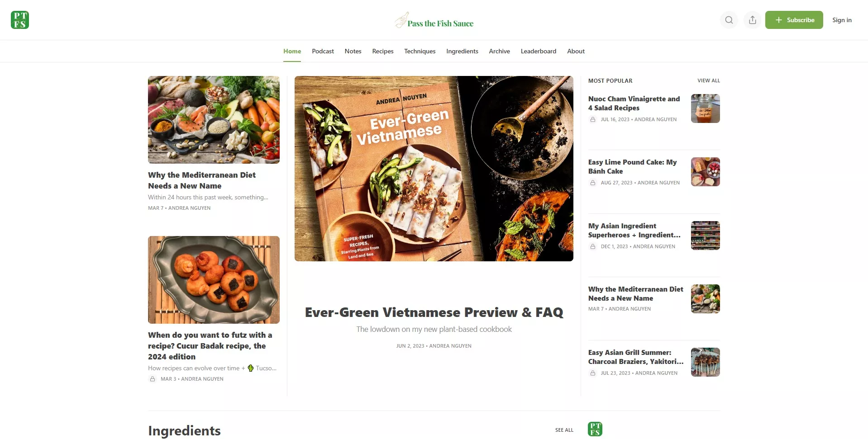Click lock icon on Asian Ingredient Superheroes post
The image size is (868, 439).
[x=593, y=246]
